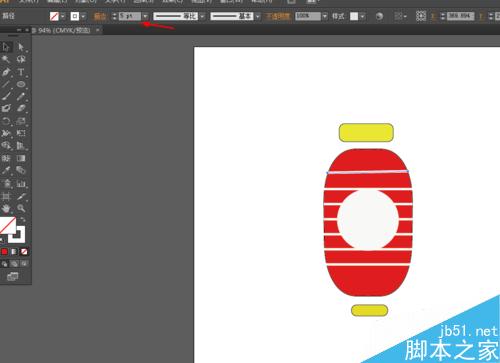
Task: Open control bar Fill color dropdown
Action: click(62, 16)
